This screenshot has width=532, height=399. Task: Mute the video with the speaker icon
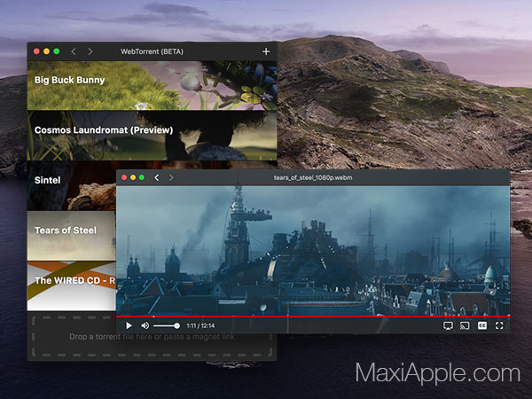[145, 325]
